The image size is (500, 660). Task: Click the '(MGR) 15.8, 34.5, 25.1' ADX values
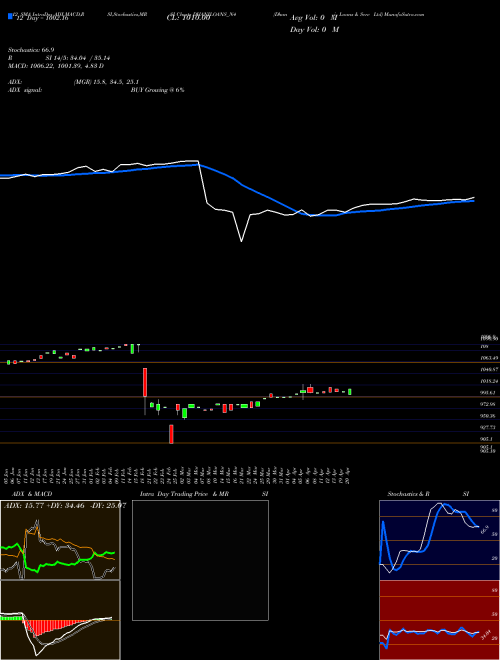(106, 82)
